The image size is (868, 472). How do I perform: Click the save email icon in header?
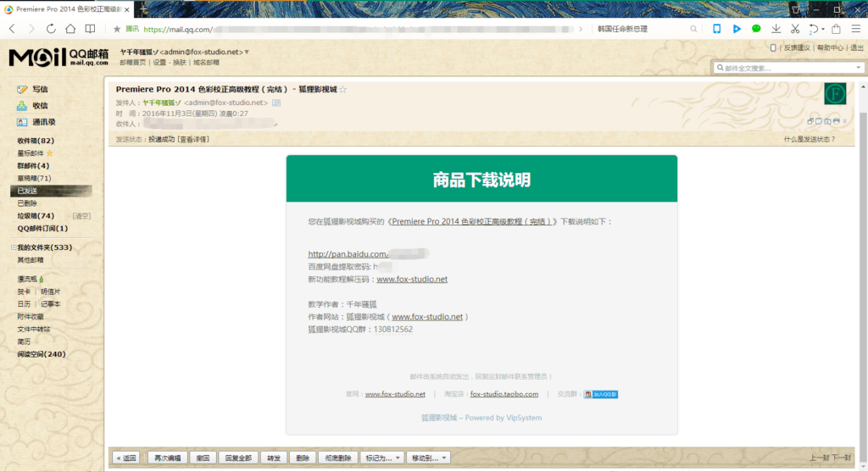tap(827, 121)
